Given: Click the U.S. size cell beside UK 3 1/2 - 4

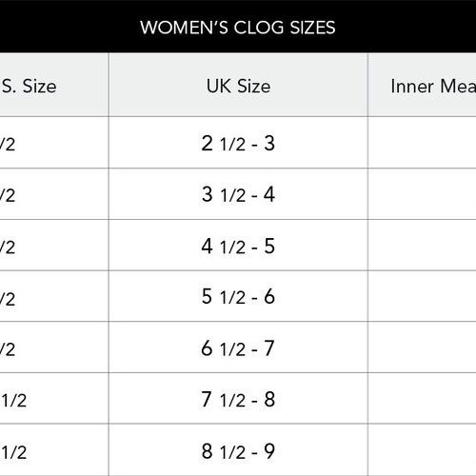Looking at the screenshot, I should 54,194.
